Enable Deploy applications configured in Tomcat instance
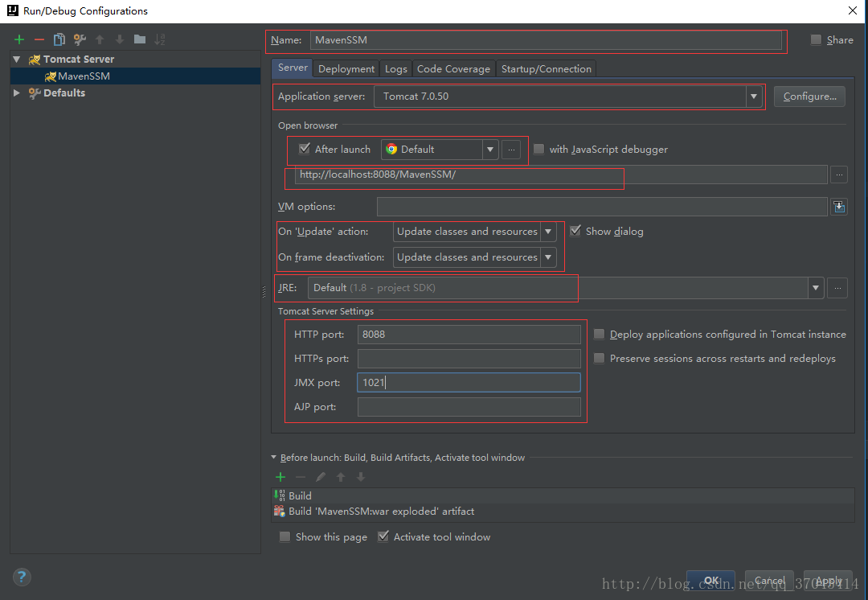 pos(599,334)
